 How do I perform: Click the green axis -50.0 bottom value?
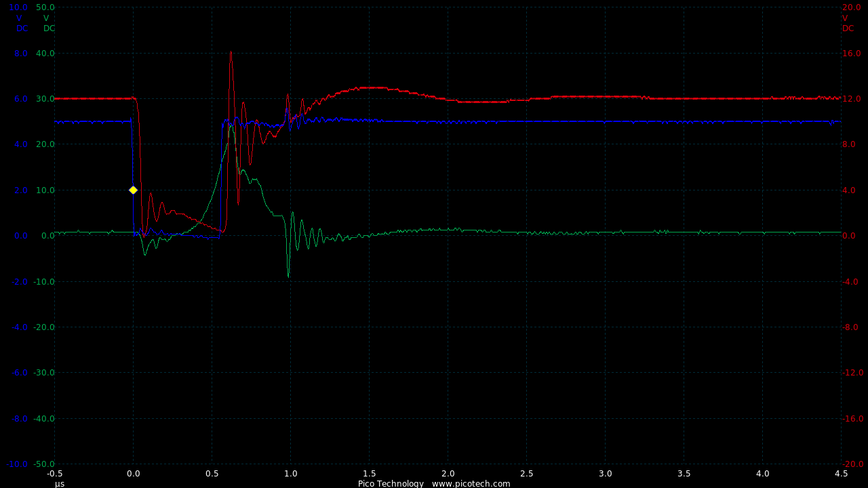click(x=44, y=464)
